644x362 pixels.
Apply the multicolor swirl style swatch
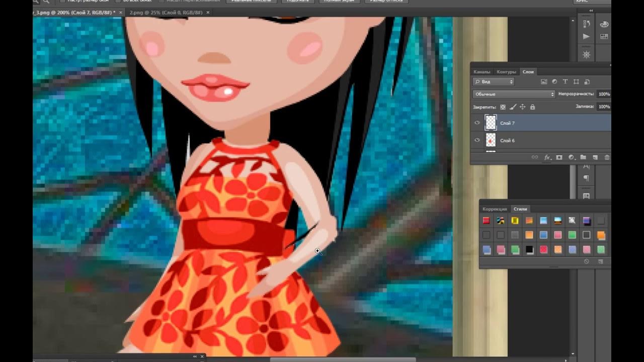(x=501, y=220)
